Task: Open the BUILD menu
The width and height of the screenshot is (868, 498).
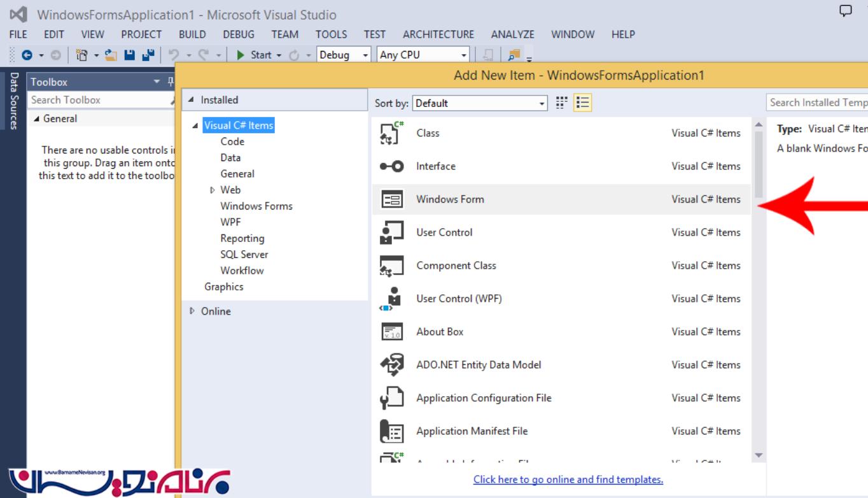Action: pyautogui.click(x=192, y=34)
